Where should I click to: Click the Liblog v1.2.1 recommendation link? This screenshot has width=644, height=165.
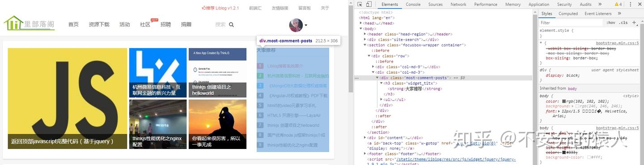(220, 8)
